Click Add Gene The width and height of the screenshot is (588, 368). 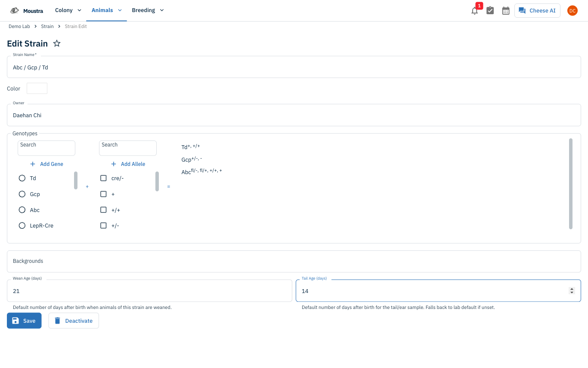[x=46, y=164]
